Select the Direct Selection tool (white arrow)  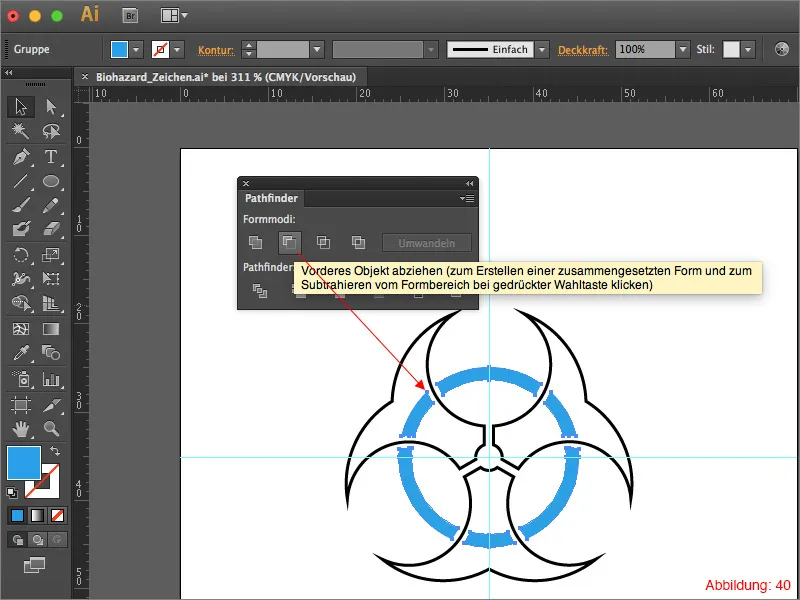[51, 107]
